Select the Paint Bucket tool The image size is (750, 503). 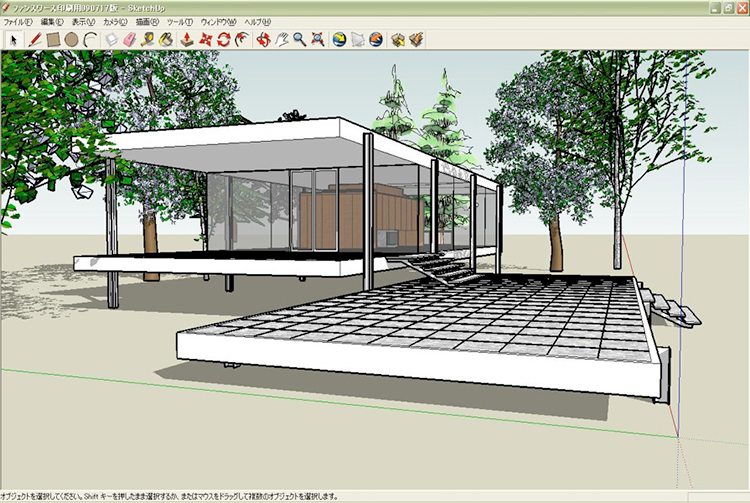tap(166, 40)
